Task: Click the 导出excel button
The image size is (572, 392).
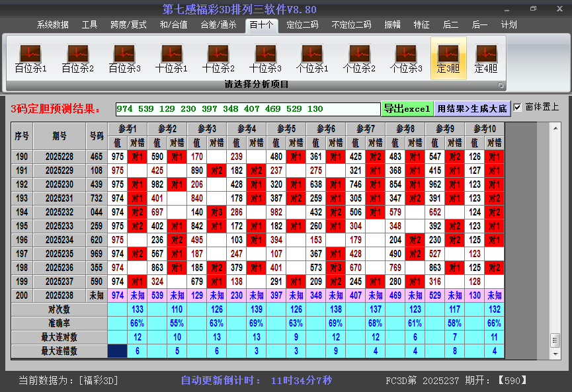Action: [407, 109]
